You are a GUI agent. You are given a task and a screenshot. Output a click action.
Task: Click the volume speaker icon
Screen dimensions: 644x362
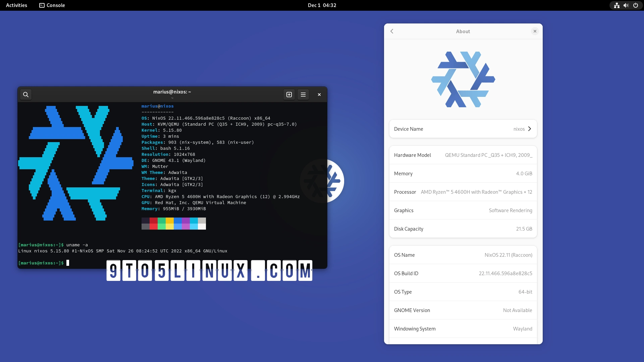coord(626,5)
